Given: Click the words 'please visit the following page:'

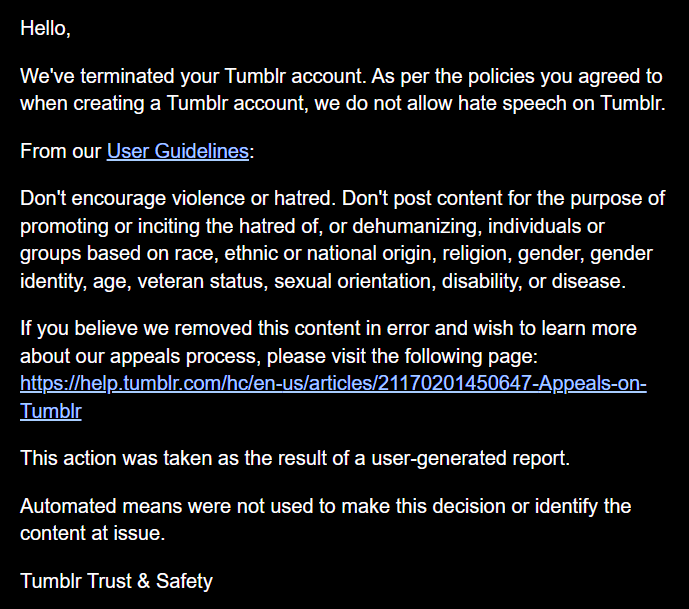Looking at the screenshot, I should click(402, 356).
